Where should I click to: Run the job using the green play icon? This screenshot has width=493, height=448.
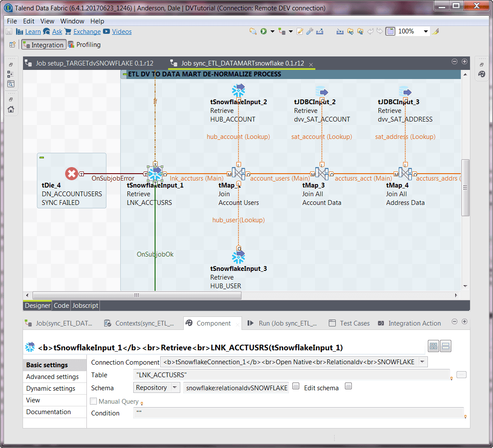click(263, 31)
